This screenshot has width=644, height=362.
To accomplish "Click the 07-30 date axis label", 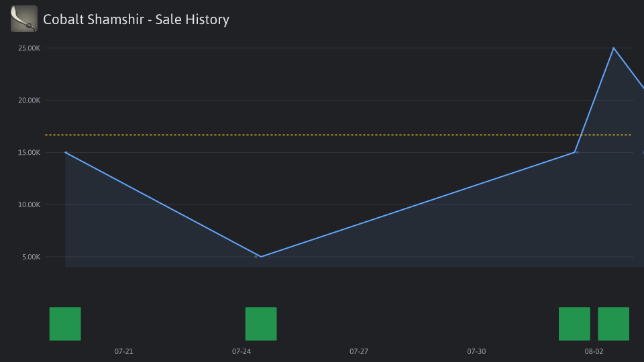I will point(476,351).
